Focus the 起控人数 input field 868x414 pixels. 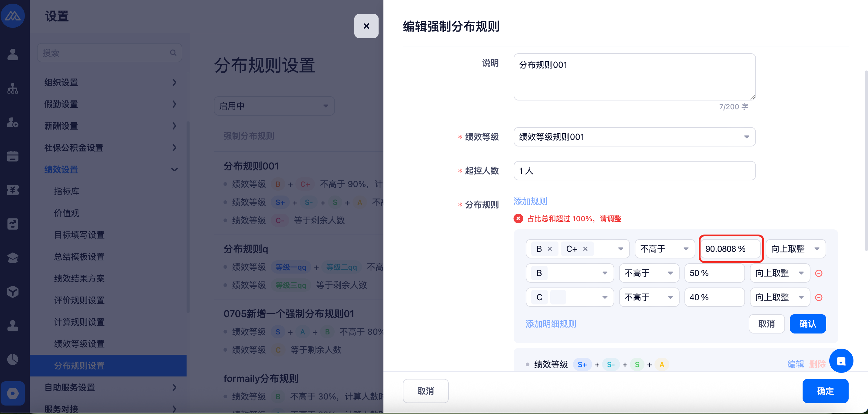click(634, 171)
